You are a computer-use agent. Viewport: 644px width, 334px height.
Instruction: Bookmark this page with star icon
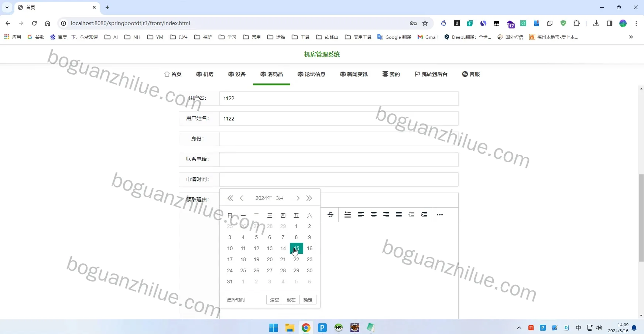(x=425, y=23)
